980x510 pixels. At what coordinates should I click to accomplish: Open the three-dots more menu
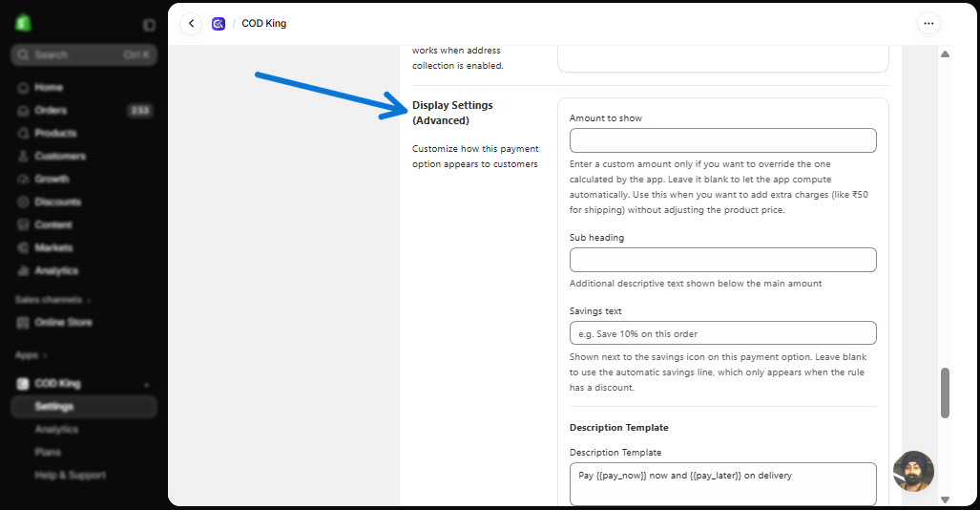click(x=928, y=24)
